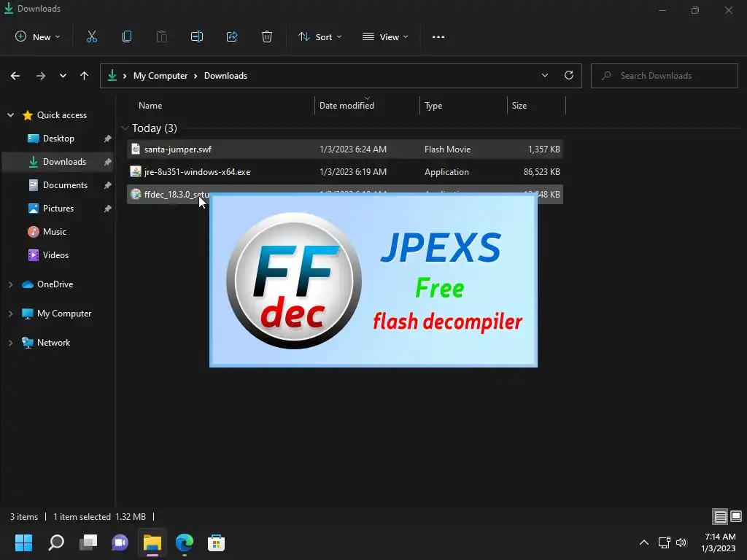Open the Windows Start menu

tap(23, 542)
